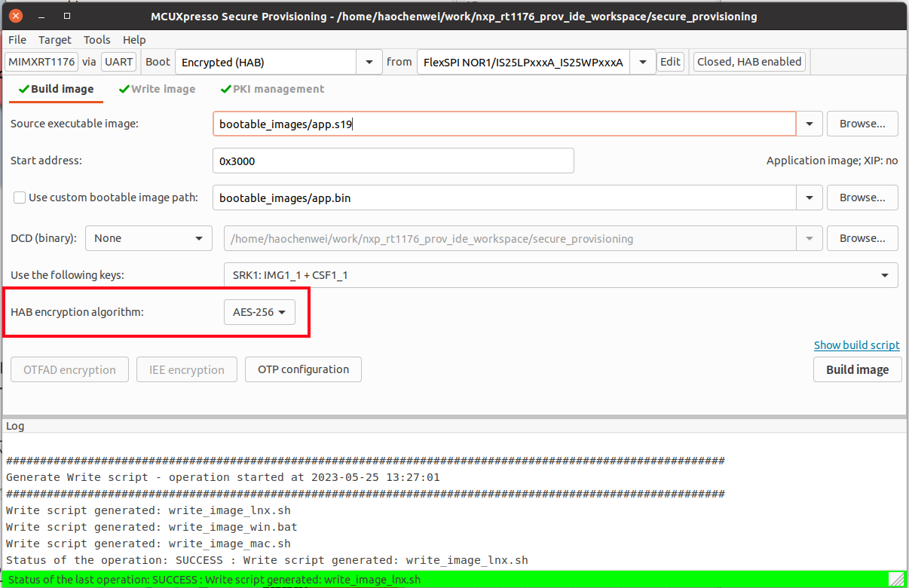909x588 pixels.
Task: Click the window resize grip in status bar
Action: click(897, 580)
